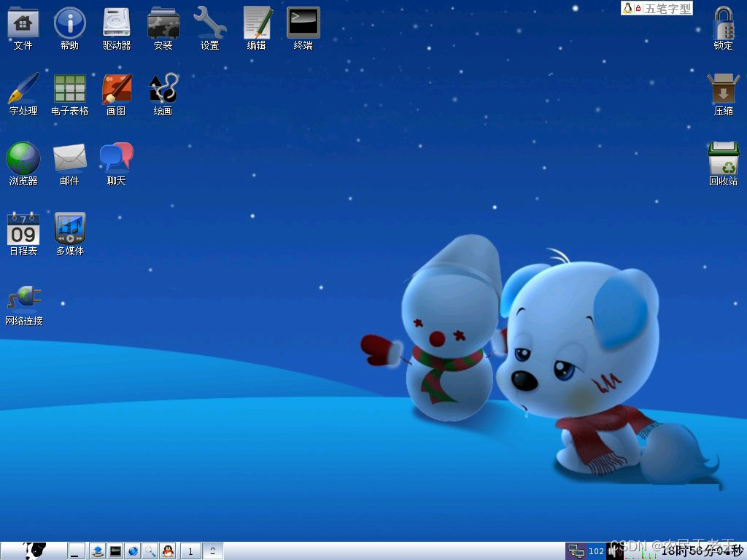
Task: Click the CPU load graph tray applet
Action: pos(639,551)
